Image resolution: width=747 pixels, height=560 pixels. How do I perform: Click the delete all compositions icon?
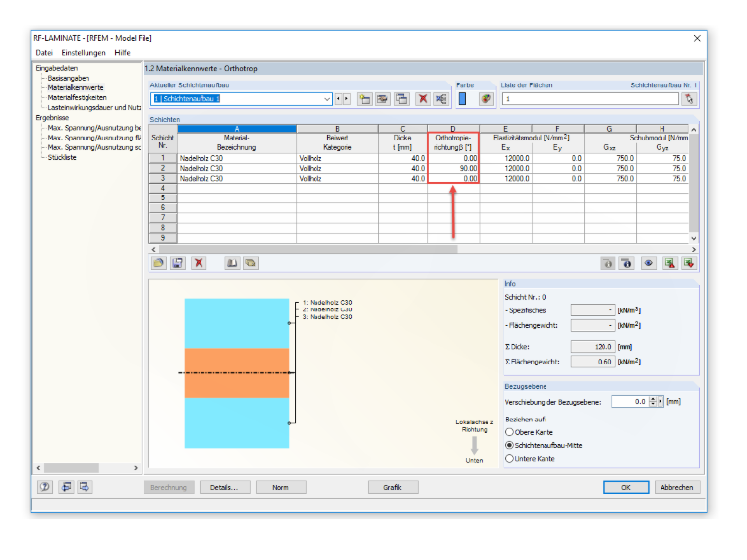[441, 99]
